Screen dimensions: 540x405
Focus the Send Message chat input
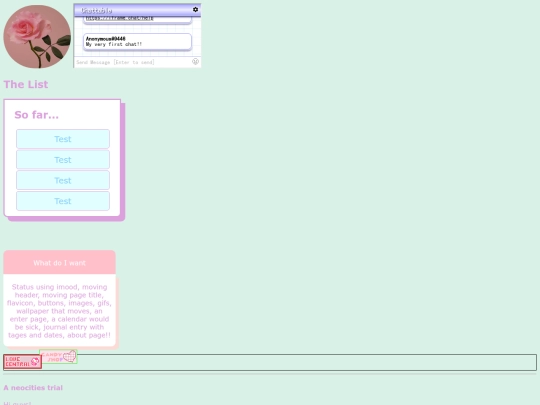133,62
